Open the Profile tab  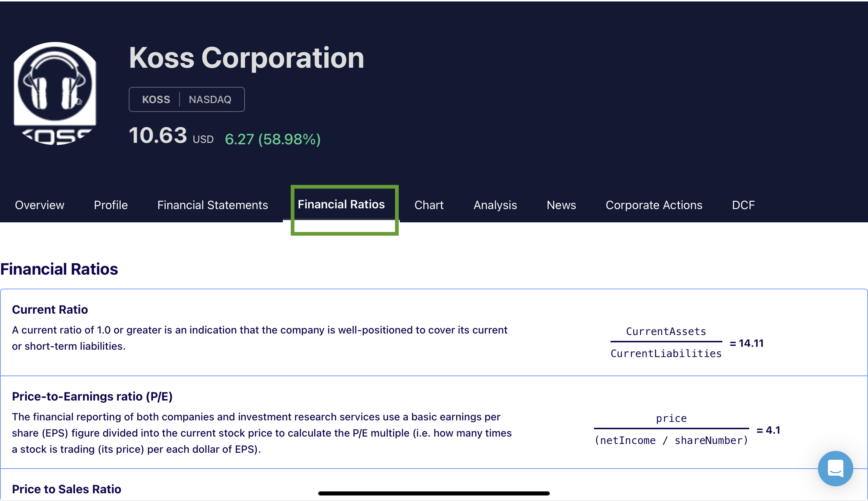(111, 205)
